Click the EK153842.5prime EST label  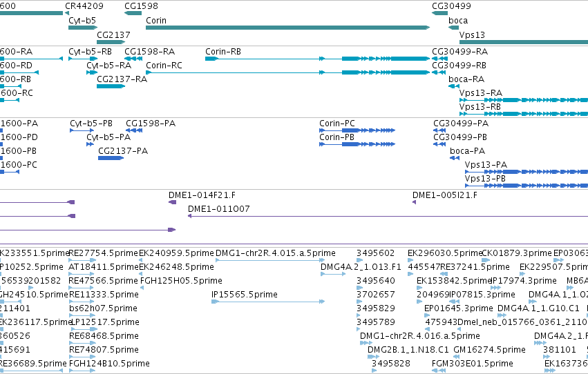click(x=454, y=281)
